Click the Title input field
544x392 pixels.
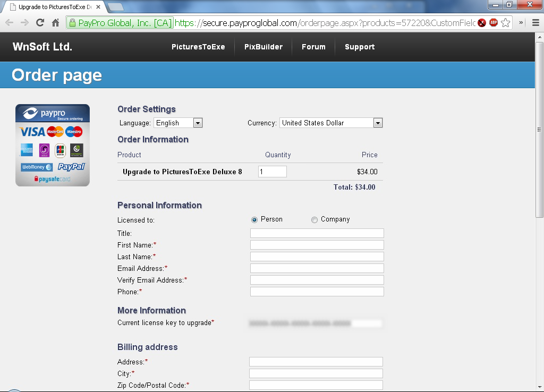pyautogui.click(x=317, y=233)
